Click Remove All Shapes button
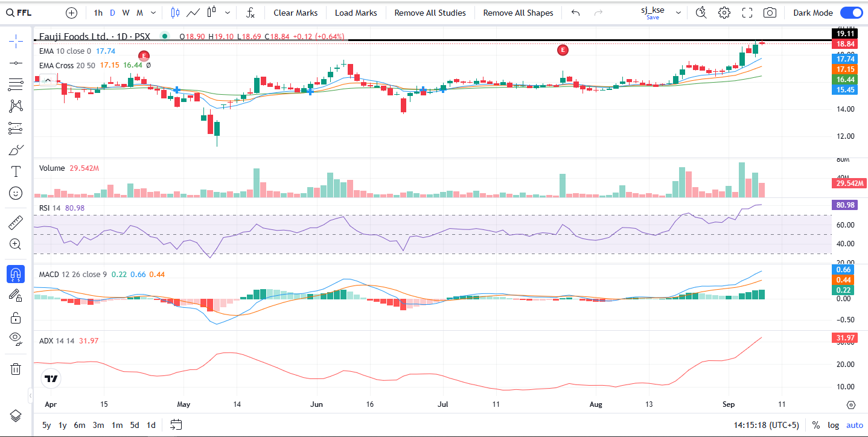 [518, 13]
